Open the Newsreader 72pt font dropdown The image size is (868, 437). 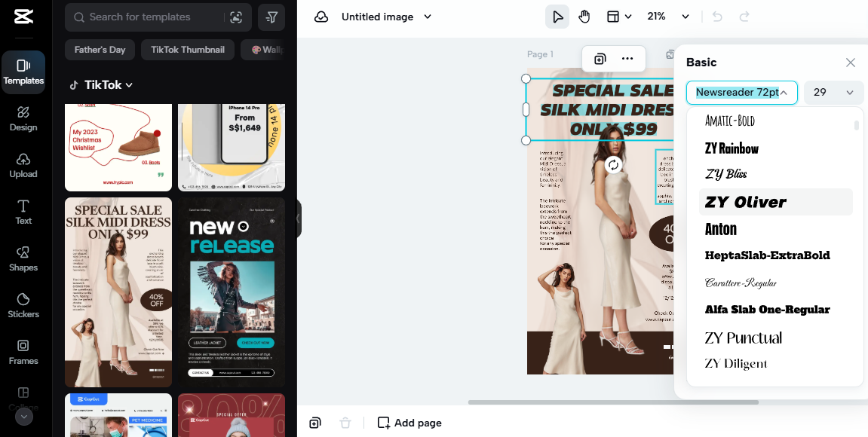click(x=742, y=93)
